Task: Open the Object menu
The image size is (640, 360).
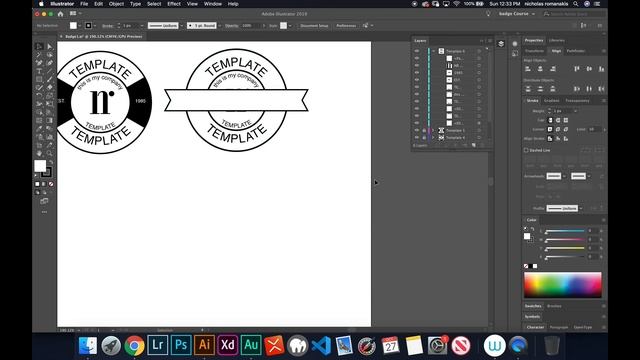Action: click(x=116, y=4)
